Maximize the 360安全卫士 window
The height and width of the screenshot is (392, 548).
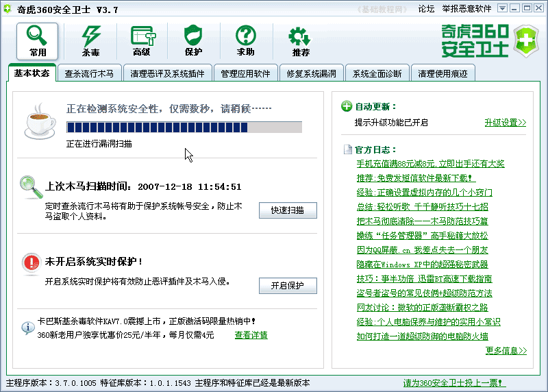tap(527, 8)
